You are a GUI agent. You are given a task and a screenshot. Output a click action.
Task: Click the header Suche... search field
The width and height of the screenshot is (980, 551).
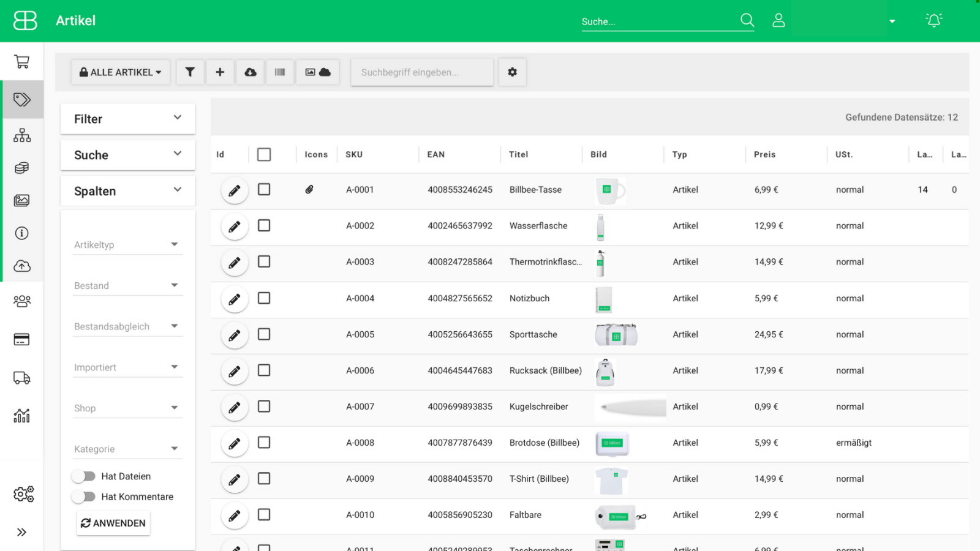pyautogui.click(x=660, y=21)
